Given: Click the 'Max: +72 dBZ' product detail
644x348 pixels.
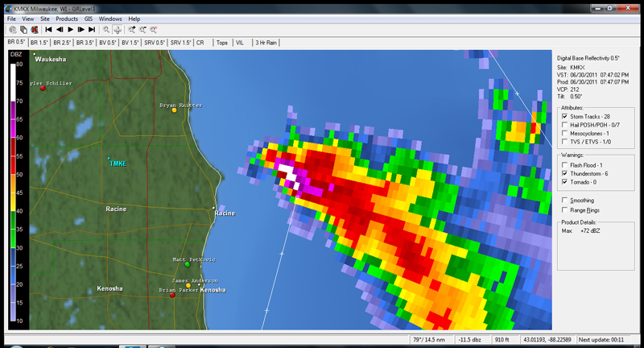Looking at the screenshot, I should tap(580, 231).
